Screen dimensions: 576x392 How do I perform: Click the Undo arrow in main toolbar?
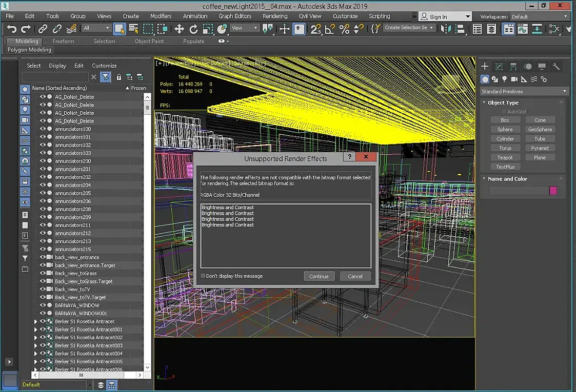12,29
